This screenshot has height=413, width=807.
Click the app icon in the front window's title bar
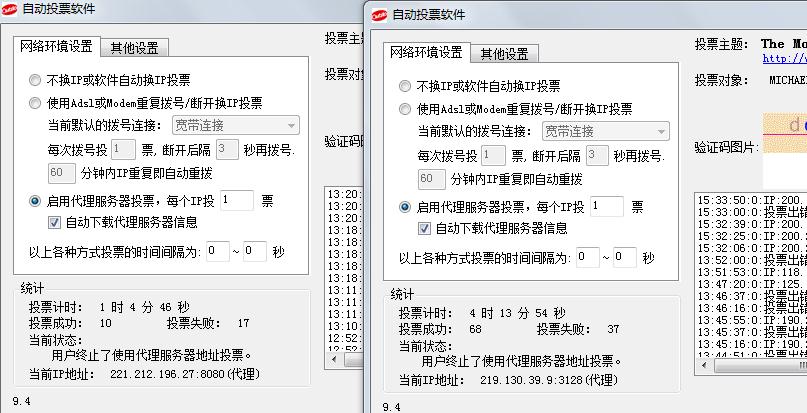(x=379, y=15)
